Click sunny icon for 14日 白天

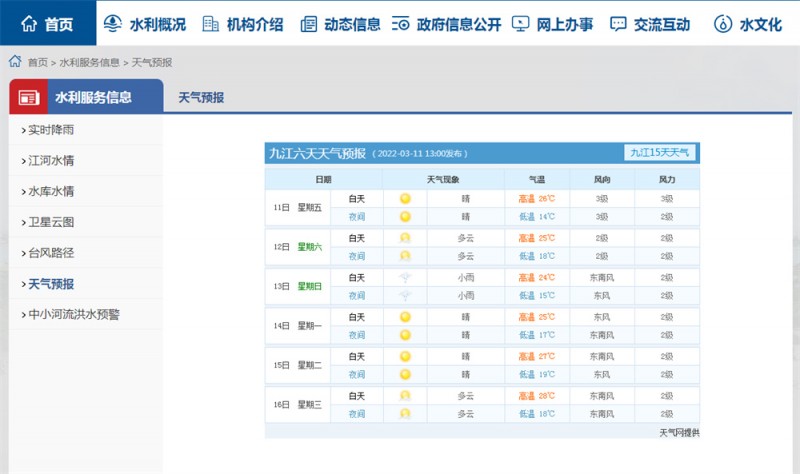coord(405,317)
